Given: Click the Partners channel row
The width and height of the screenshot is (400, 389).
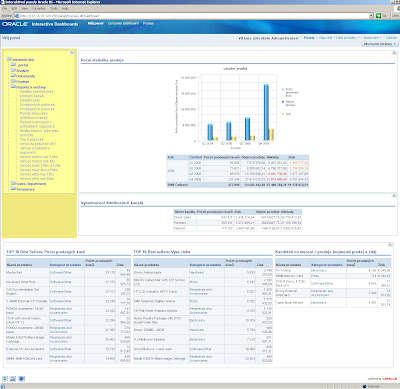Looking at the screenshot, I should (x=238, y=223).
